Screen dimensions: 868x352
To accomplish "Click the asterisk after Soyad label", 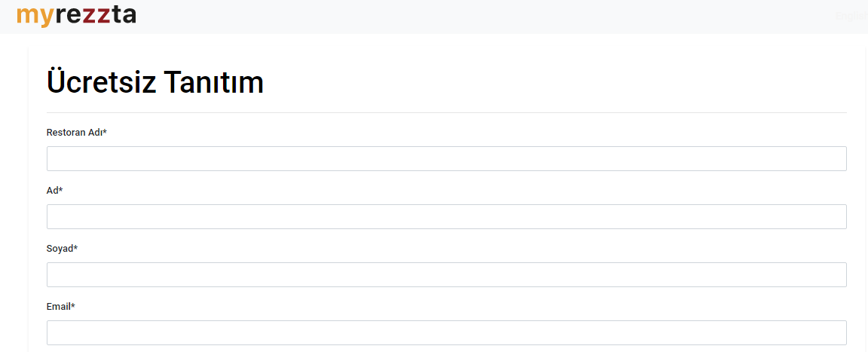I will (76, 247).
